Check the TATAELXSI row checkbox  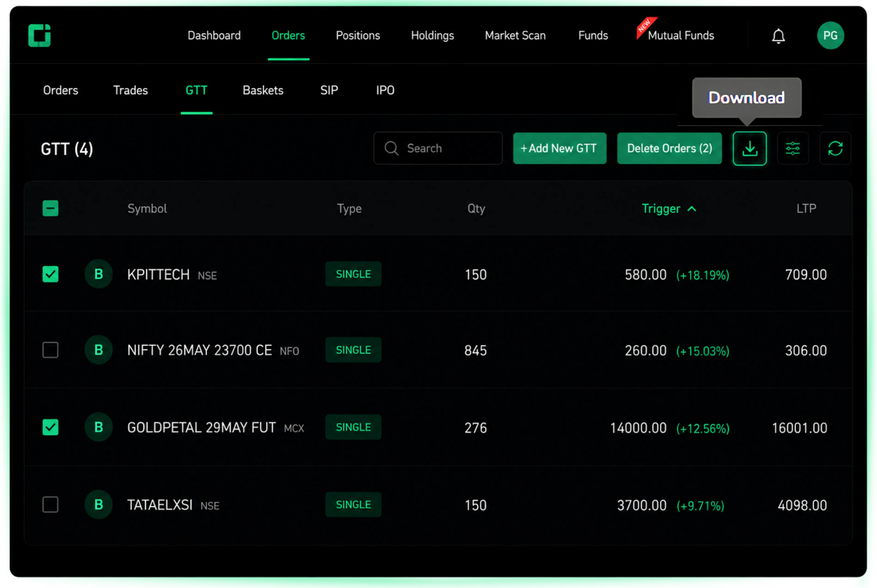[x=50, y=505]
